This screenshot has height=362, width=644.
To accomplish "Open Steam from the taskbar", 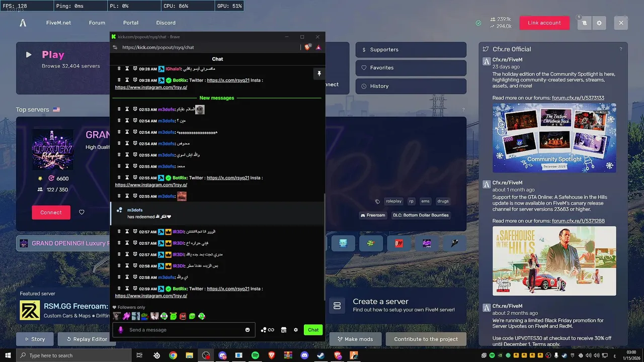I will 320,355.
